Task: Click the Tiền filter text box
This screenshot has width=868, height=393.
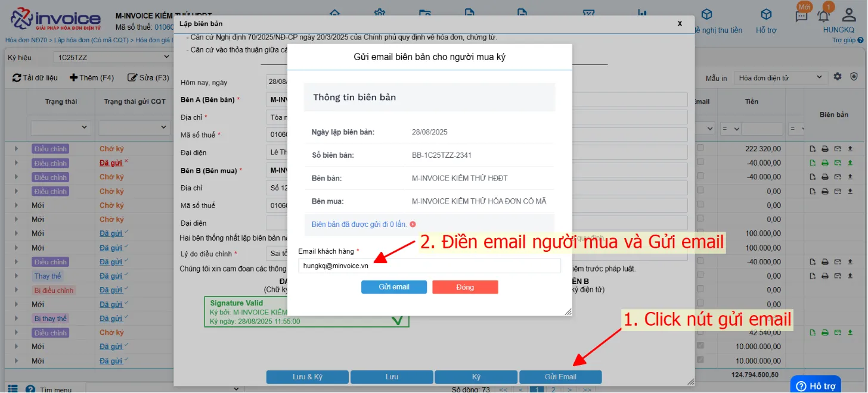Action: point(762,129)
